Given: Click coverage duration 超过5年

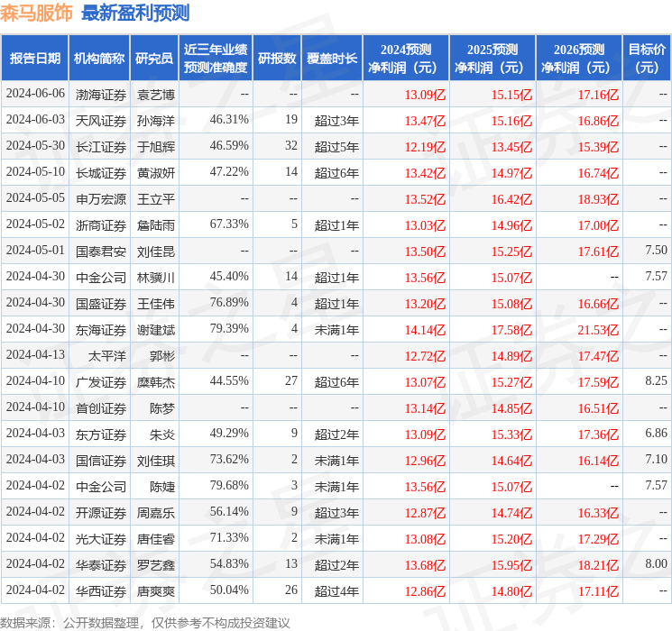Looking at the screenshot, I should click(x=336, y=147).
